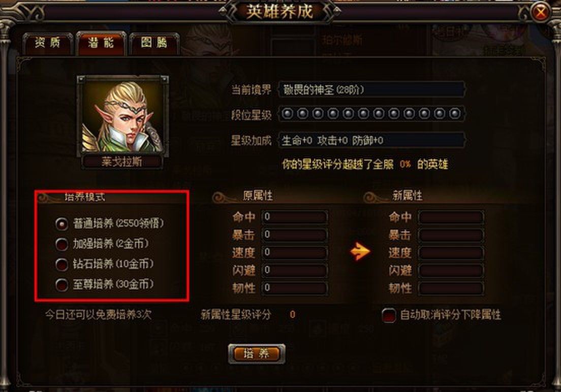Viewport: 561px width, 392px height.
Task: Close the 英雄养成 window
Action: 540,13
